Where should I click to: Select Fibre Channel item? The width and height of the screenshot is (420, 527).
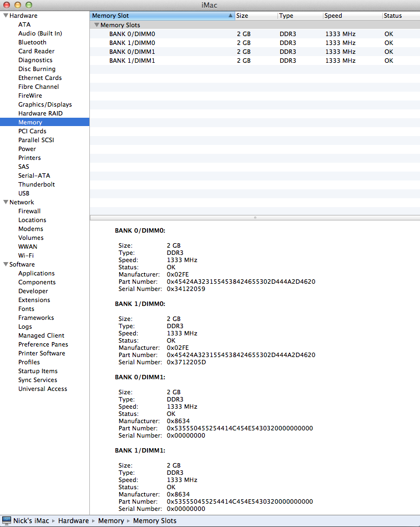click(x=39, y=87)
